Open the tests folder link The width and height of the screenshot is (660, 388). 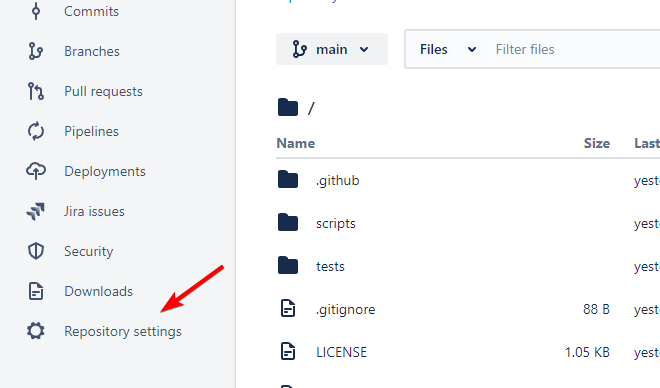click(x=330, y=266)
